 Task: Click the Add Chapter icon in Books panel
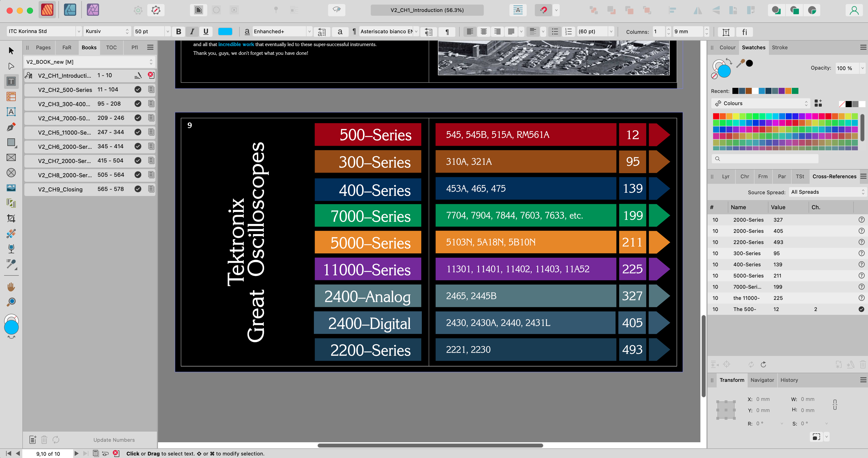click(x=32, y=439)
